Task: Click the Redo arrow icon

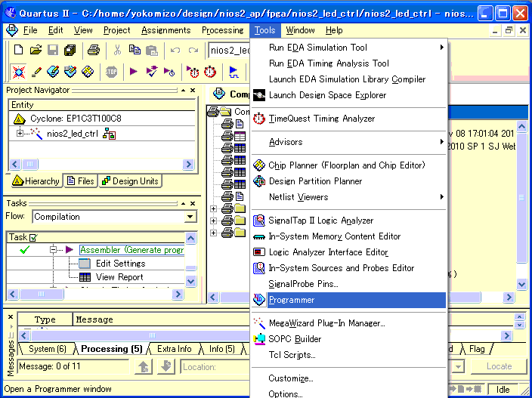Action: (x=193, y=50)
